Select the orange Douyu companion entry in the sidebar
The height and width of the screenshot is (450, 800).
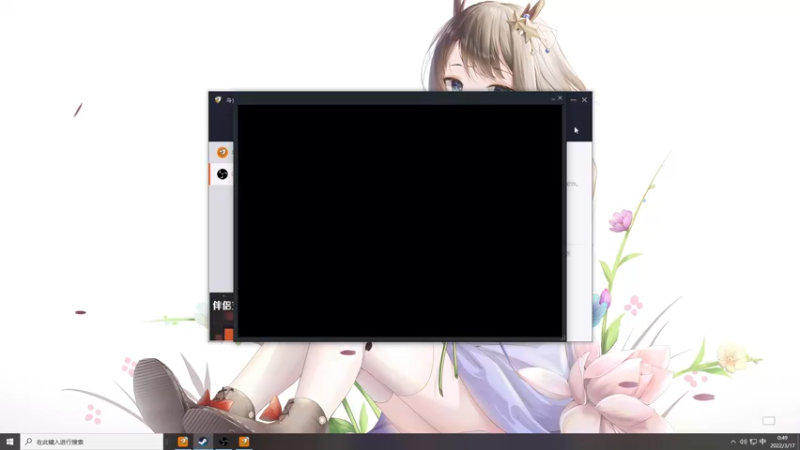click(222, 152)
